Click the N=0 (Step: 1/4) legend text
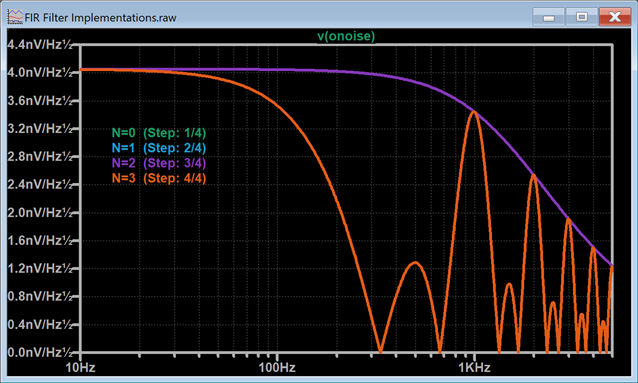The image size is (638, 383). click(159, 133)
